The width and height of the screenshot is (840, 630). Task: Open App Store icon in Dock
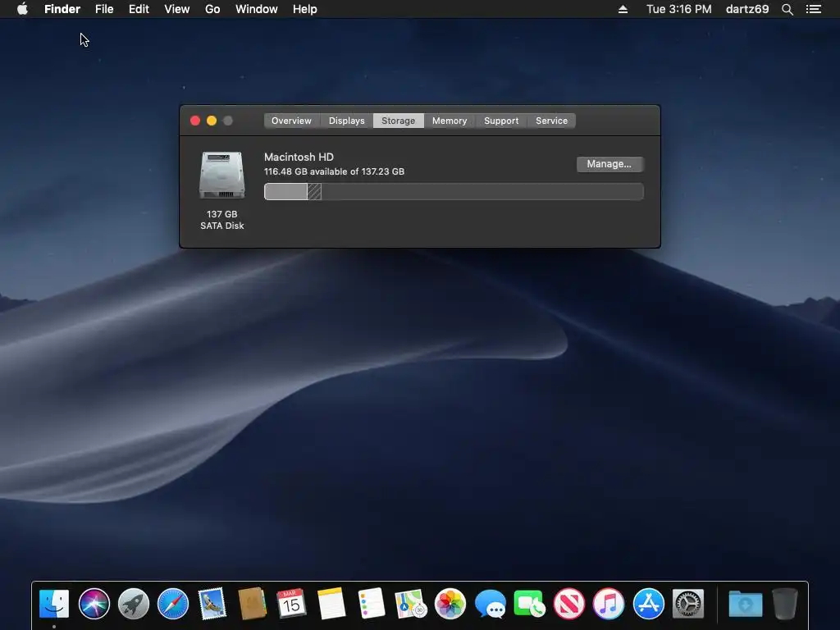[648, 604]
